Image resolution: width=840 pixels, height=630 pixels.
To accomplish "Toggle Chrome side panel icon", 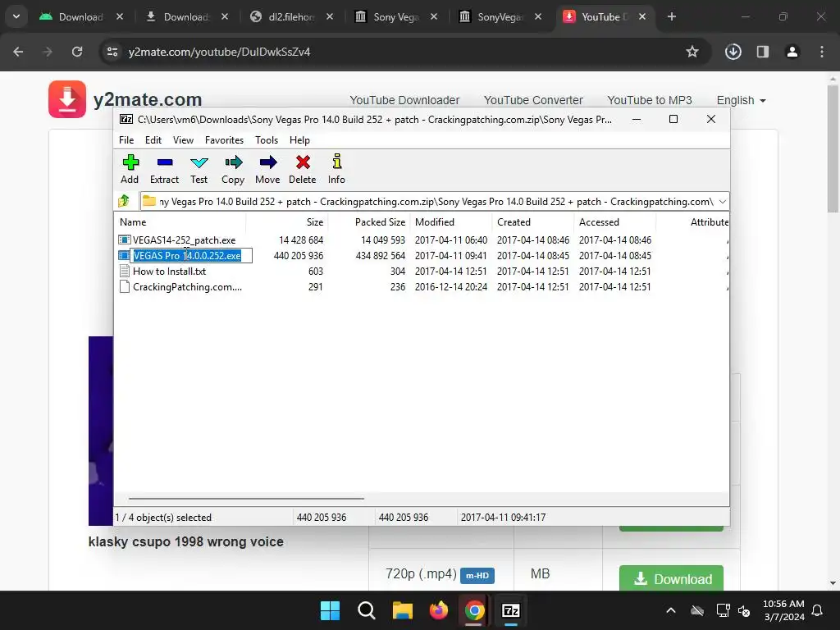I will [x=763, y=52].
